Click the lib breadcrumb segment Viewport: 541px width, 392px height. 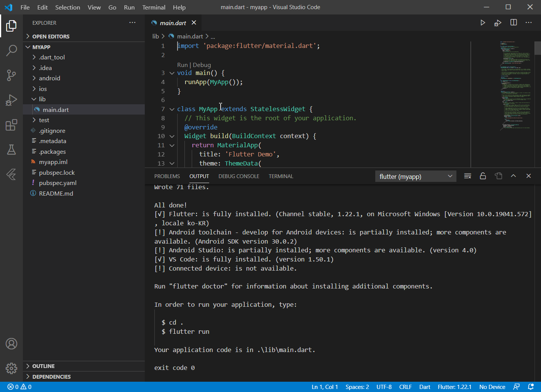pyautogui.click(x=155, y=36)
